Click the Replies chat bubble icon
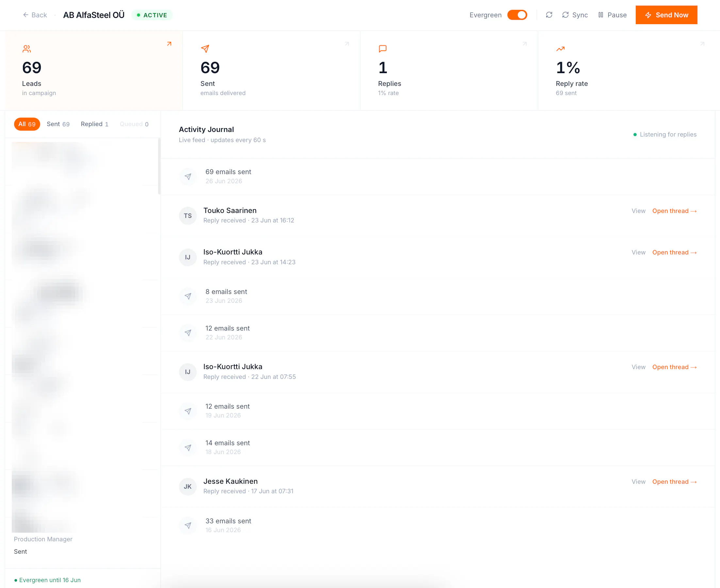Image resolution: width=720 pixels, height=588 pixels. [383, 49]
